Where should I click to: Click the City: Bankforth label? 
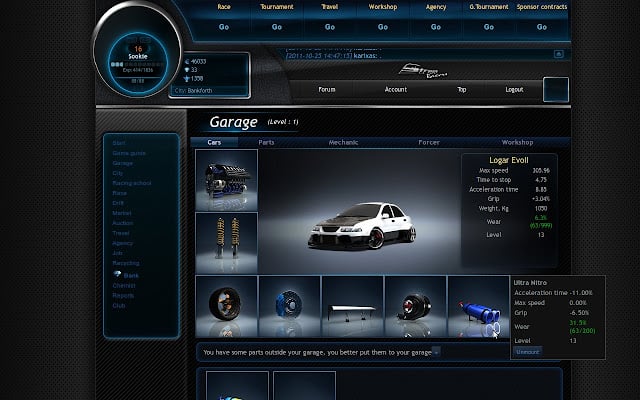(193, 91)
